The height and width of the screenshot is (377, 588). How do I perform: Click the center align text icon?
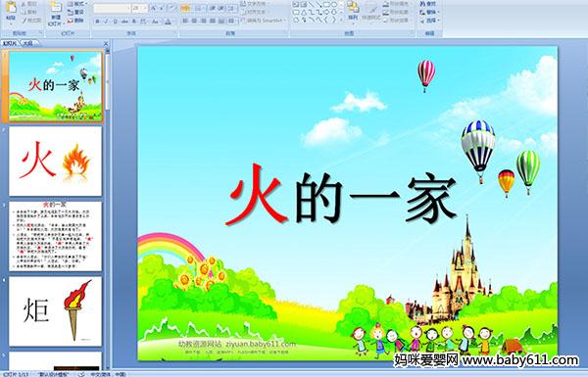[x=194, y=21]
